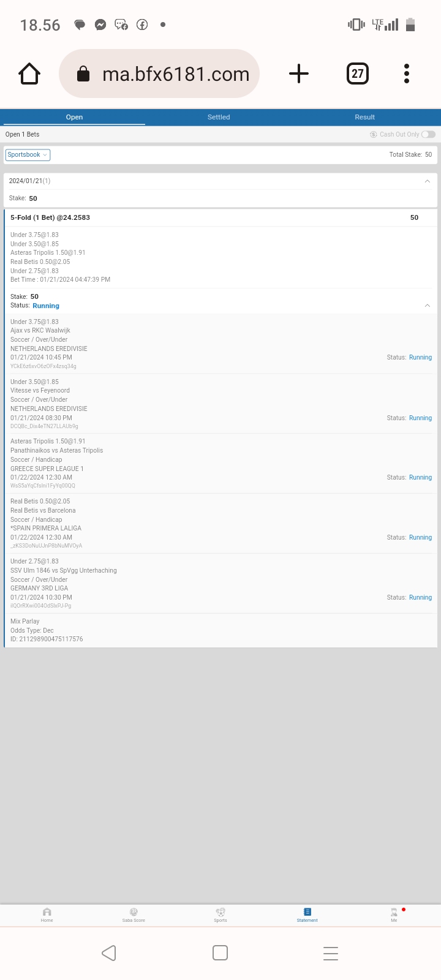
Task: Tap the Home icon in bottom navigation
Action: point(47,914)
